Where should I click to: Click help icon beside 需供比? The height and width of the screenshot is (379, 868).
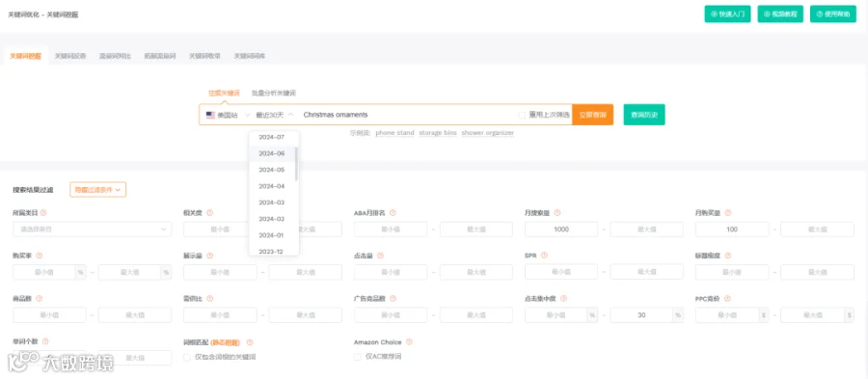pyautogui.click(x=210, y=299)
